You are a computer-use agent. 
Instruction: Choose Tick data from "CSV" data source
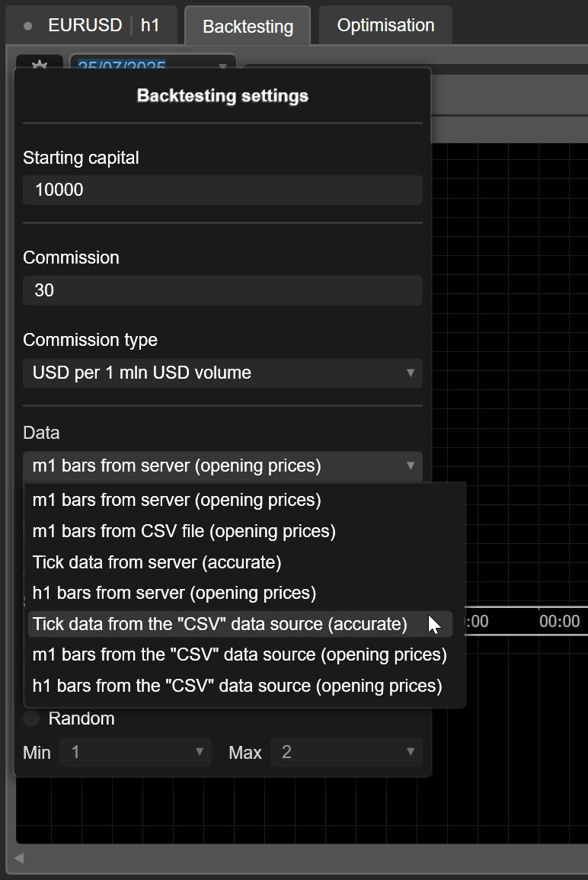(220, 624)
